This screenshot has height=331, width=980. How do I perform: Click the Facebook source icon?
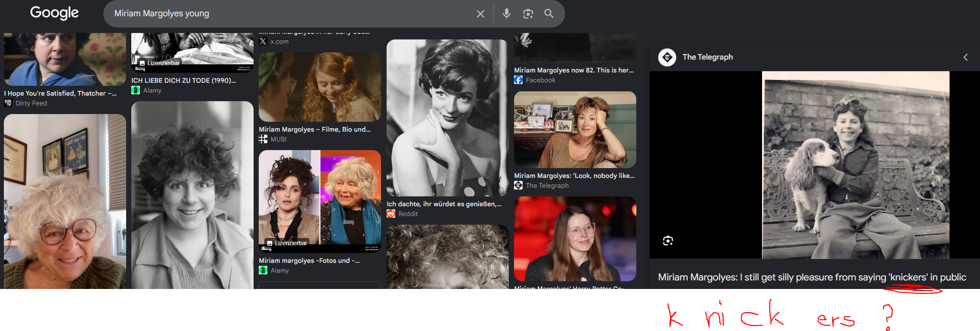(x=518, y=80)
